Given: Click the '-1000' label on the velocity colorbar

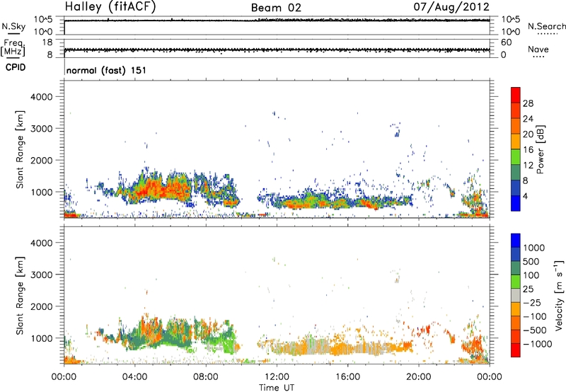Looking at the screenshot, I should (x=538, y=344).
